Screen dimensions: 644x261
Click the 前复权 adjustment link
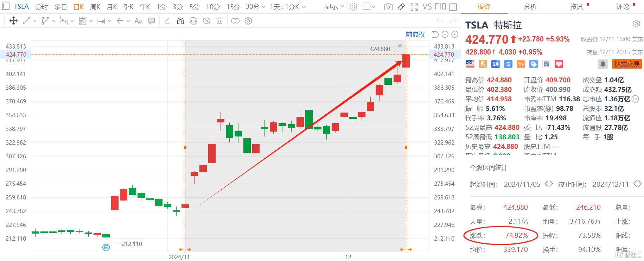415,34
